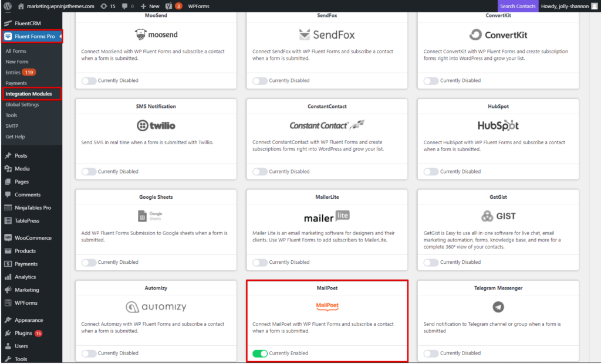Click the HubSpot logo in its card

(x=498, y=125)
